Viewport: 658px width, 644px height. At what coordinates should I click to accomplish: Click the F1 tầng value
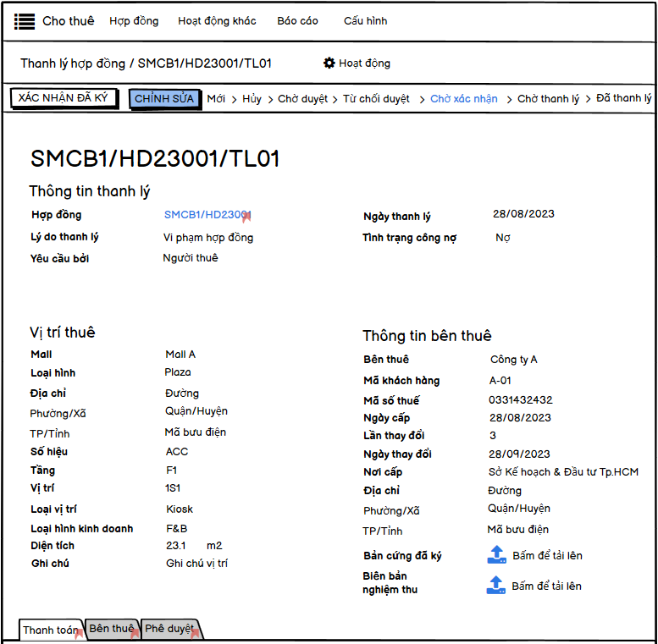coord(171,470)
